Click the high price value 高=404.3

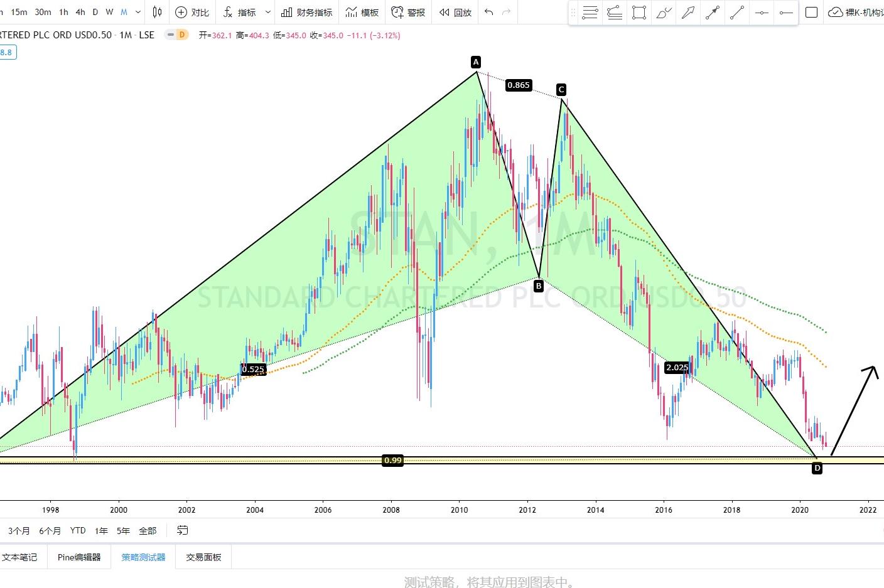252,35
